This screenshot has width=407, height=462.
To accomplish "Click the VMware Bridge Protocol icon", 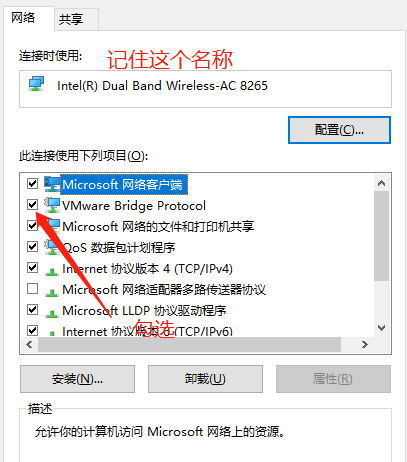I will pyautogui.click(x=52, y=205).
